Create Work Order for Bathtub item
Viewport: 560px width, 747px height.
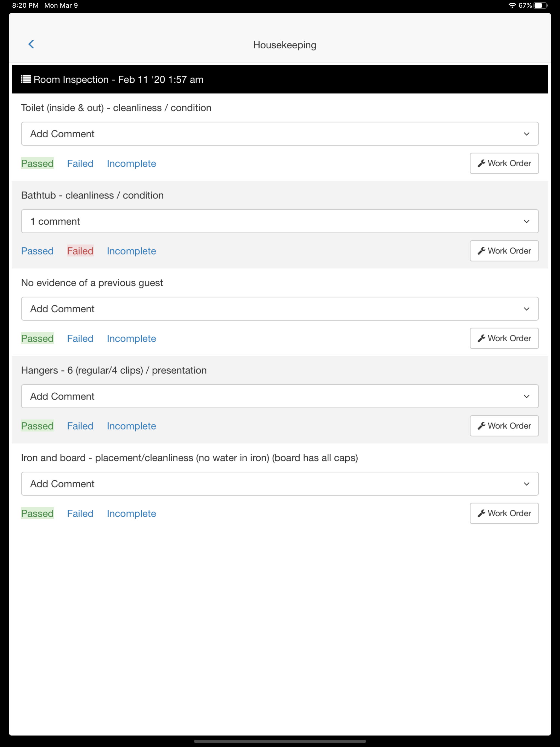point(504,251)
